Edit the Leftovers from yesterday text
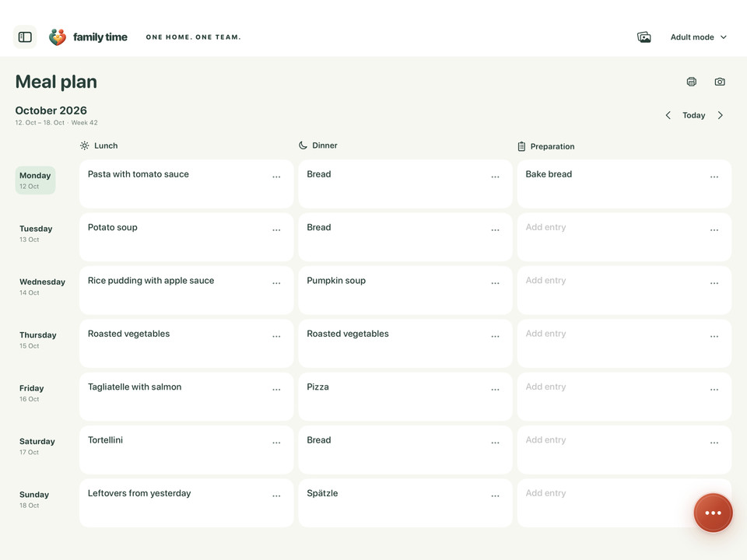Viewport: 747px width, 560px height. pyautogui.click(x=139, y=493)
